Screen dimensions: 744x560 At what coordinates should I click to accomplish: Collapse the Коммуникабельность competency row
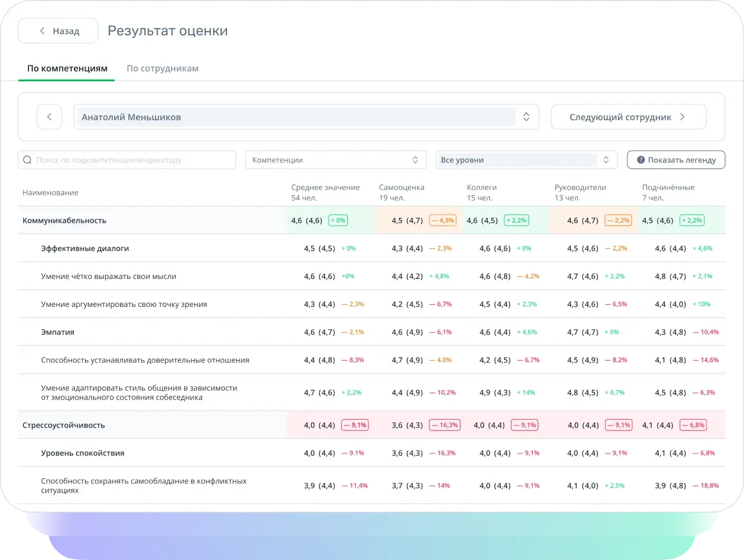pyautogui.click(x=371, y=220)
